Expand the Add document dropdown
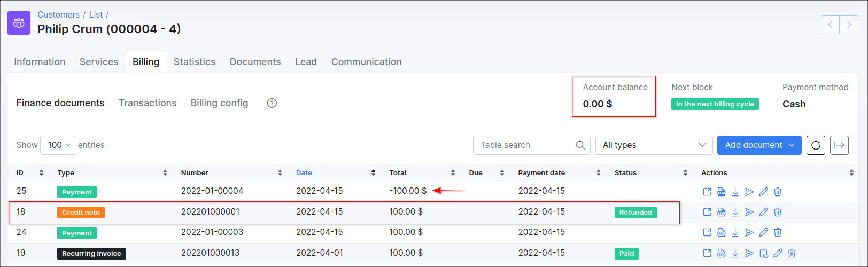This screenshot has width=868, height=267. coord(759,145)
